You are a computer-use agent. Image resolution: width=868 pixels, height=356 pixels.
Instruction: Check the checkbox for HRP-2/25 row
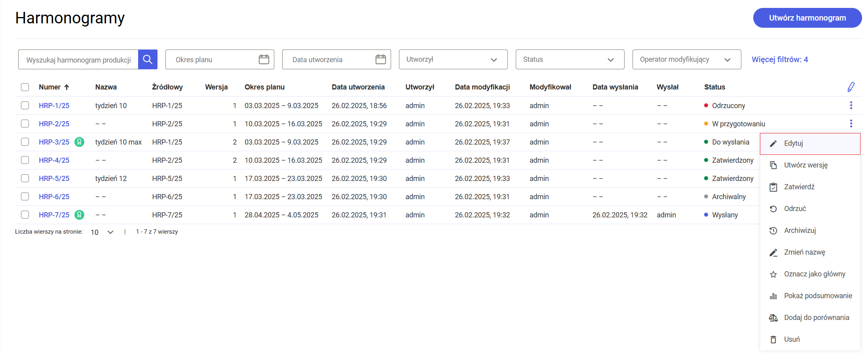25,124
